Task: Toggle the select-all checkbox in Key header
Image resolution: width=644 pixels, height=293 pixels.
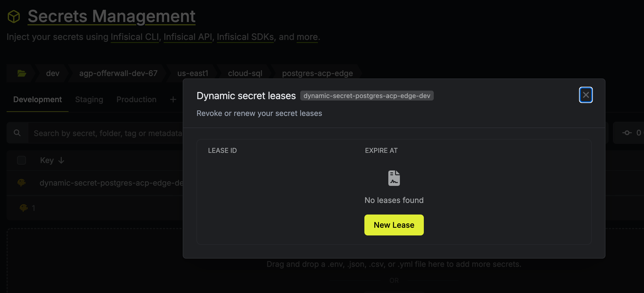Action: 21,160
